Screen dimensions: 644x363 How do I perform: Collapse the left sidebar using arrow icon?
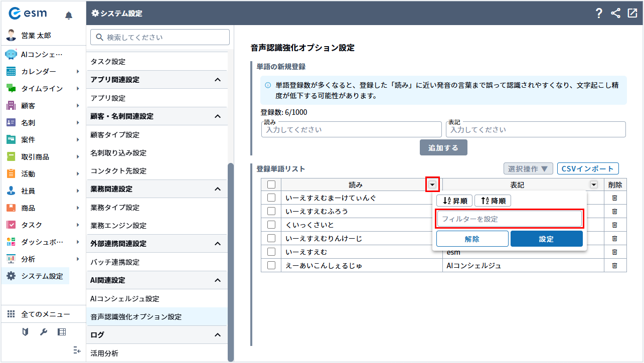(x=77, y=350)
